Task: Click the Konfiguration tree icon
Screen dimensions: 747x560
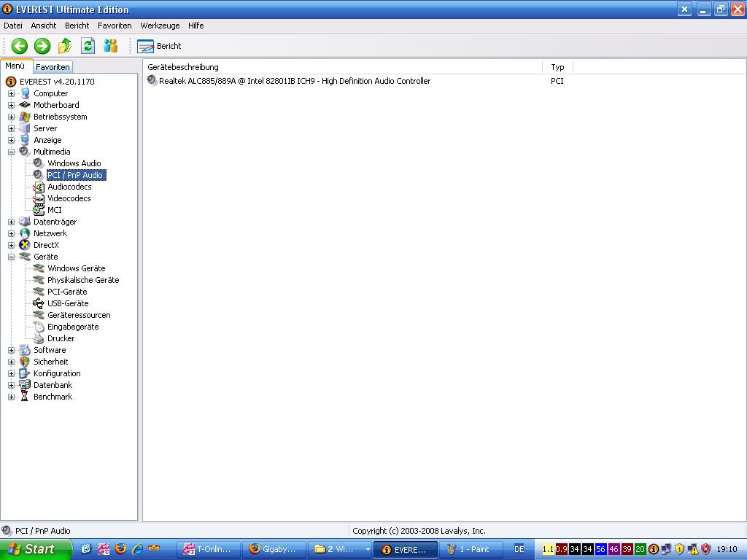Action: point(25,373)
